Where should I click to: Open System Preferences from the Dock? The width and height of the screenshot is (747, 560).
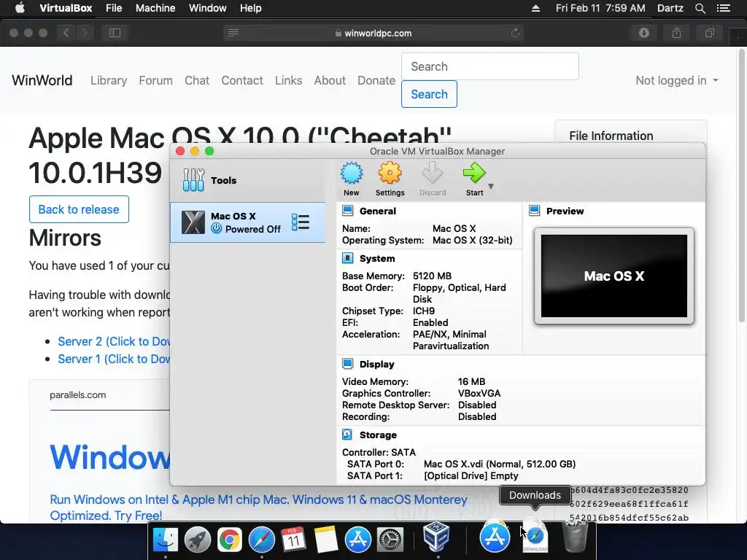click(x=390, y=540)
